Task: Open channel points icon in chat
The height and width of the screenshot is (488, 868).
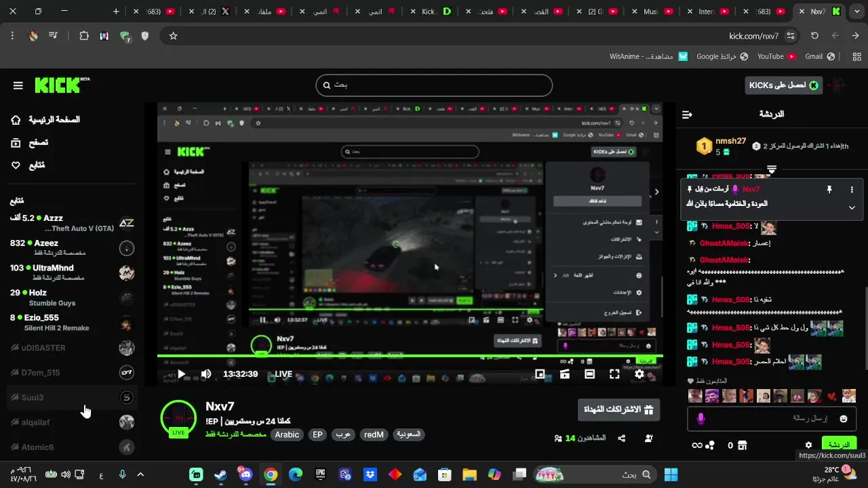Action: [x=710, y=445]
